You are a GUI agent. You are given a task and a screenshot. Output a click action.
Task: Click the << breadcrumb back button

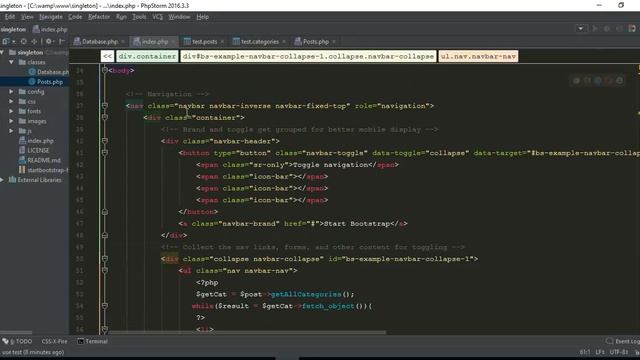(107, 56)
